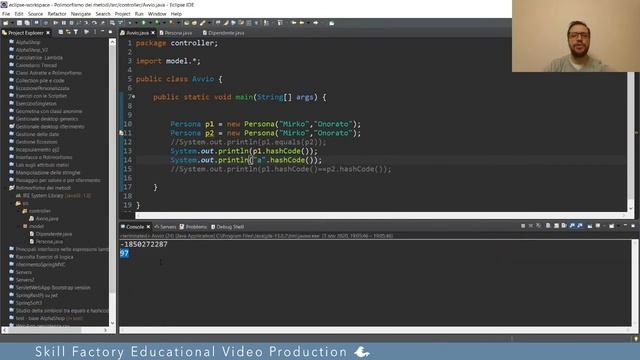Open the Window menu

pyautogui.click(x=157, y=14)
